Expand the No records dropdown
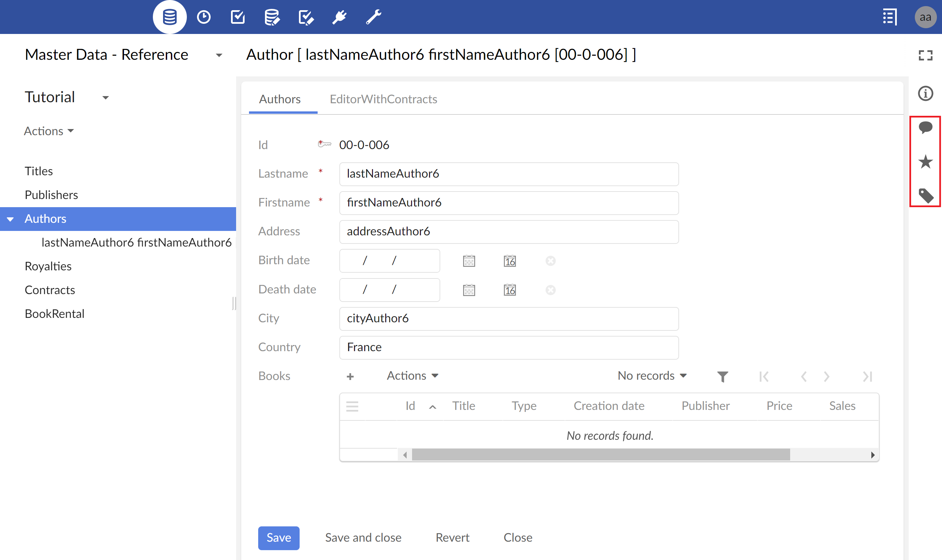This screenshot has height=560, width=942. point(652,376)
